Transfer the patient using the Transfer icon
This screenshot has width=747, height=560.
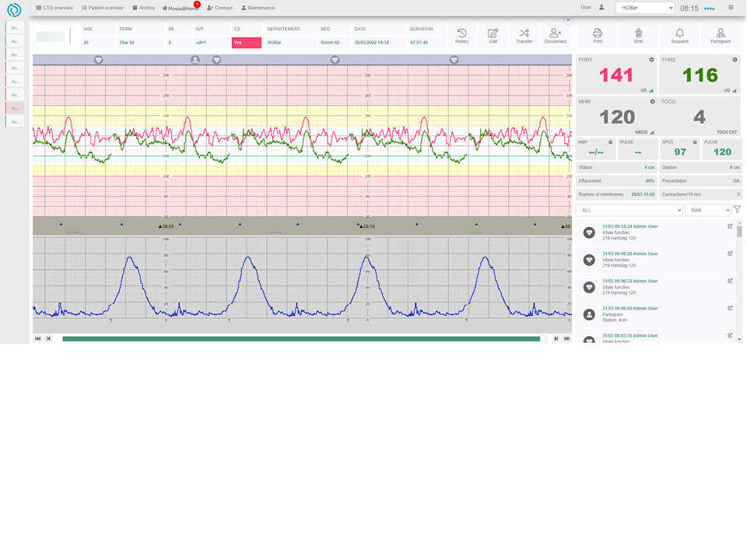pos(524,36)
